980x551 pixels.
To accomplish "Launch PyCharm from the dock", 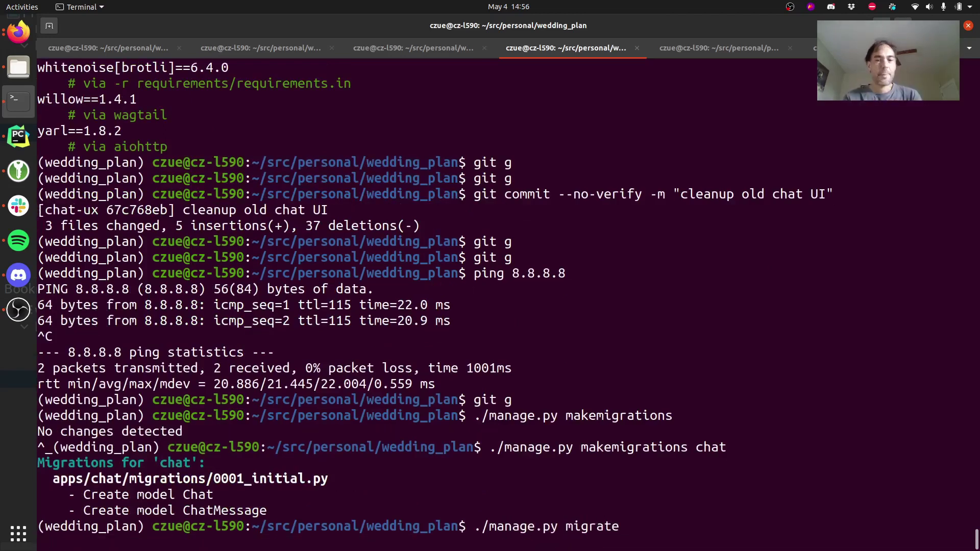I will [18, 136].
